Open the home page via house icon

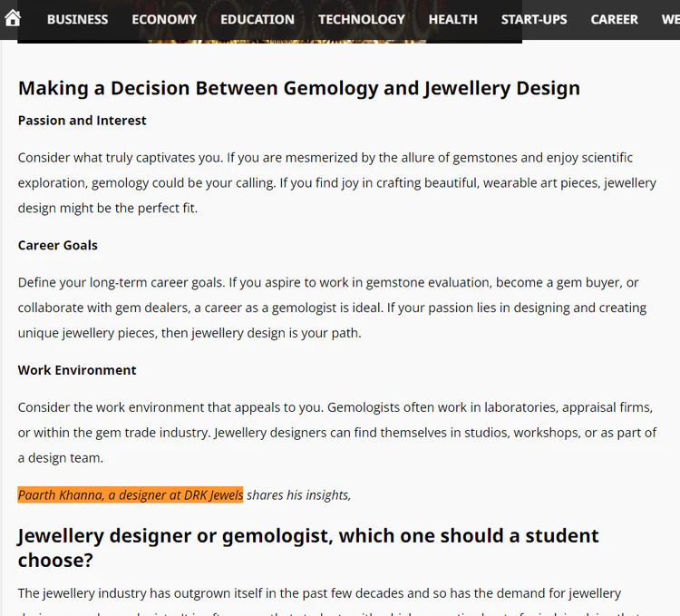13,18
